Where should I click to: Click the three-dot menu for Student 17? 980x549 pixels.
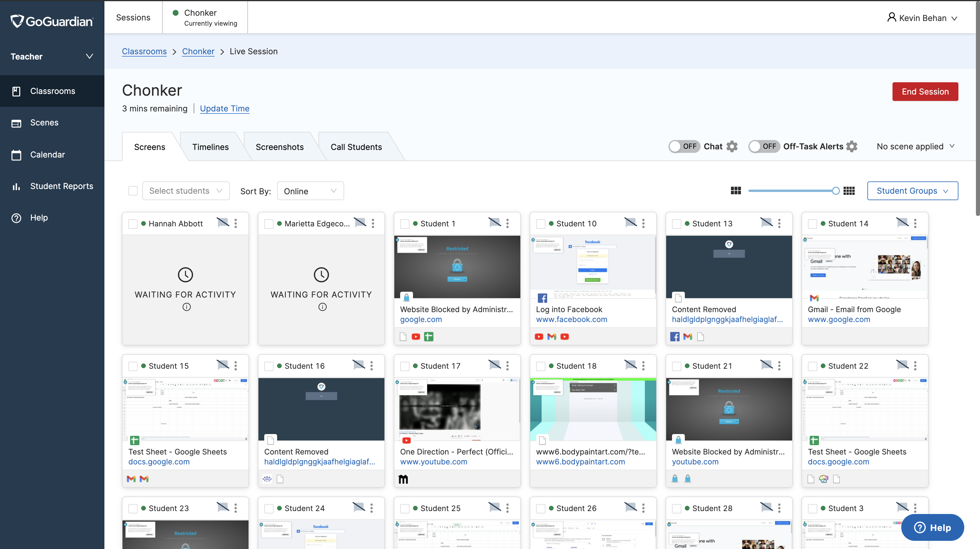click(x=508, y=365)
